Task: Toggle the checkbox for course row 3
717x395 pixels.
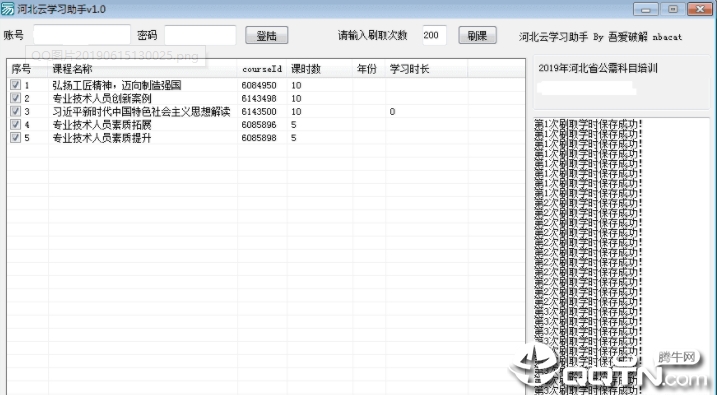Action: pyautogui.click(x=16, y=112)
